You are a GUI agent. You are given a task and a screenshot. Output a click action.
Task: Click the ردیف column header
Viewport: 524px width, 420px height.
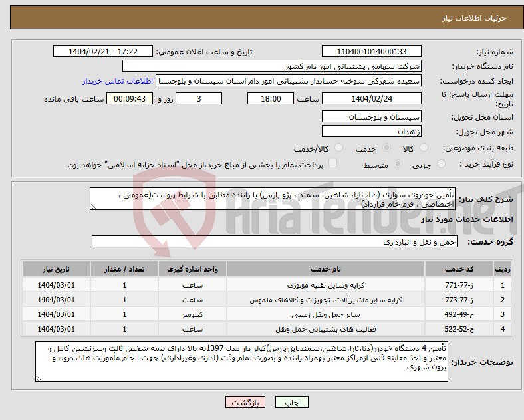click(503, 269)
